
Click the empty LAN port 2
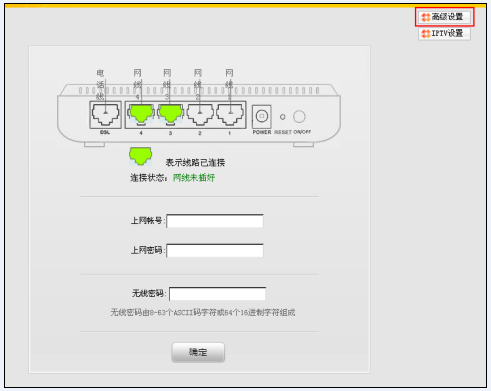pos(200,114)
